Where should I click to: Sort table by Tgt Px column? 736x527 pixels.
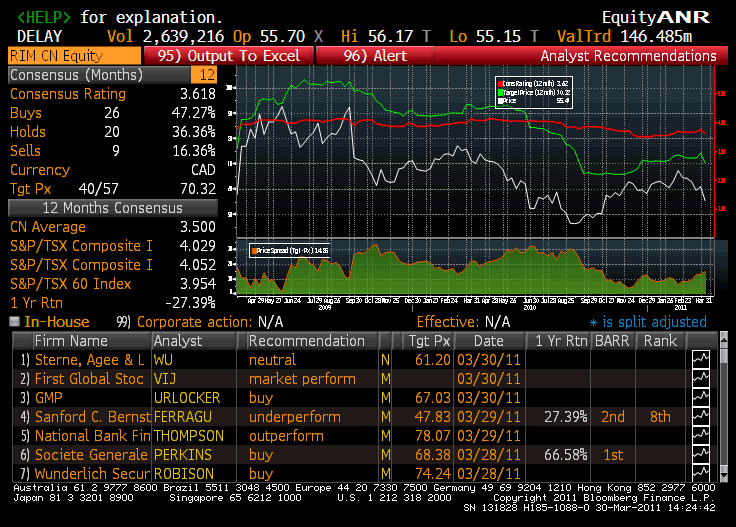tap(429, 341)
